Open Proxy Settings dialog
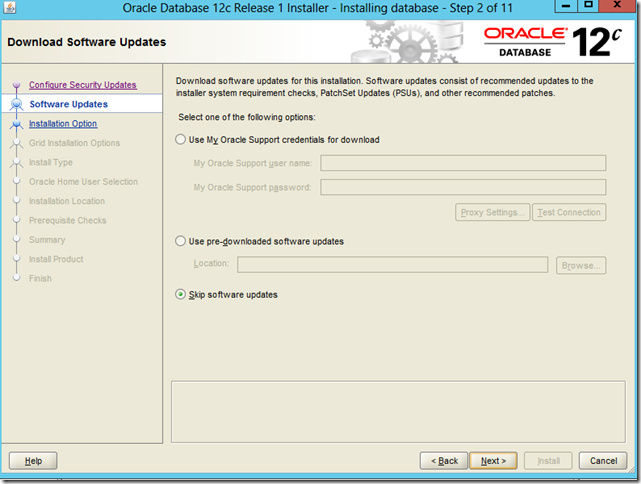Screen dimensions: 641x484 click(x=493, y=212)
